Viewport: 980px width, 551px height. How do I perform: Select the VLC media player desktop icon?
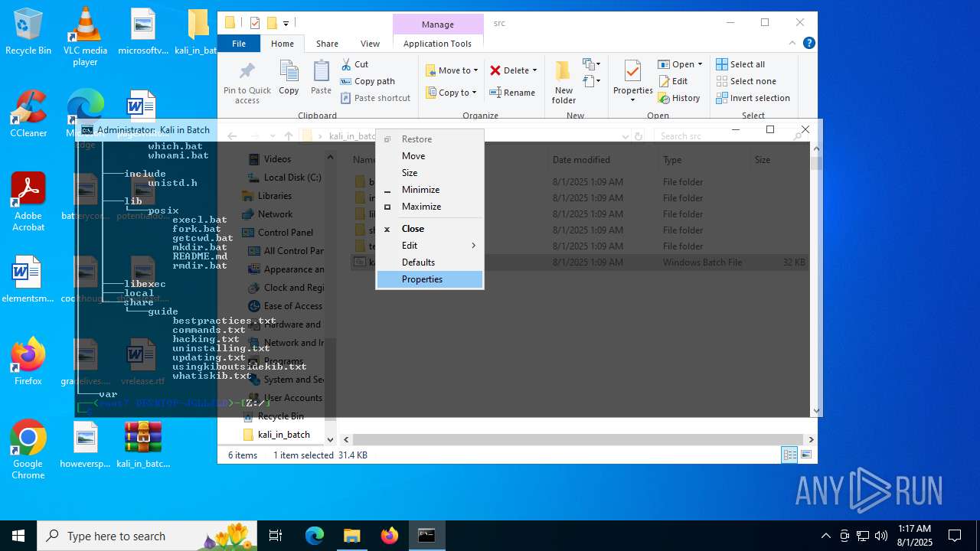coord(85,36)
